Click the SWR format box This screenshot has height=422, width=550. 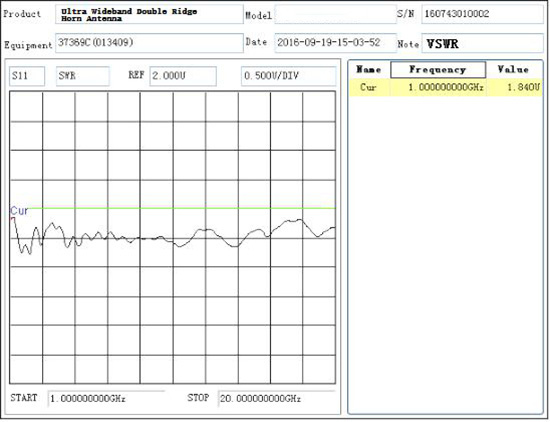(82, 76)
